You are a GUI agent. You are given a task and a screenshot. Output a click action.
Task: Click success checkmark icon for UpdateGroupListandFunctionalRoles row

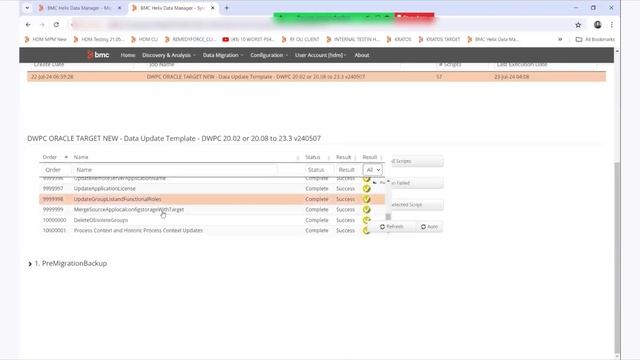click(x=367, y=199)
